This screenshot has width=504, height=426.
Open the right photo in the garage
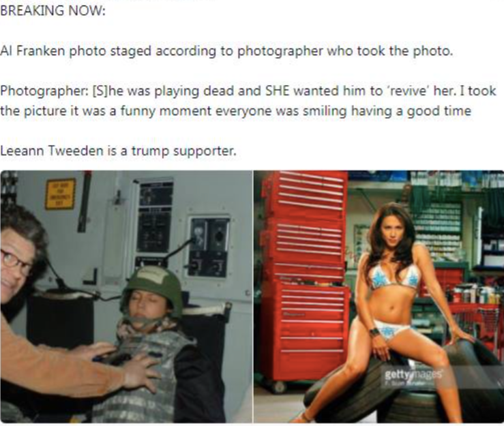[379, 296]
